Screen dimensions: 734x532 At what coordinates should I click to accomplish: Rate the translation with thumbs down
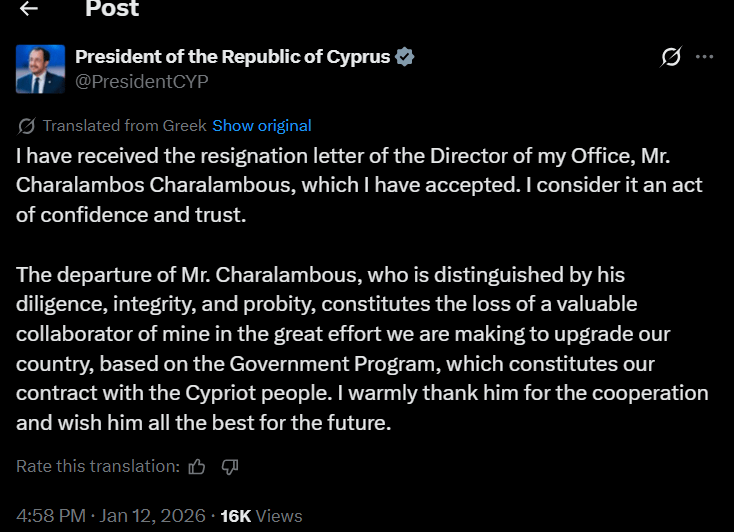click(229, 466)
